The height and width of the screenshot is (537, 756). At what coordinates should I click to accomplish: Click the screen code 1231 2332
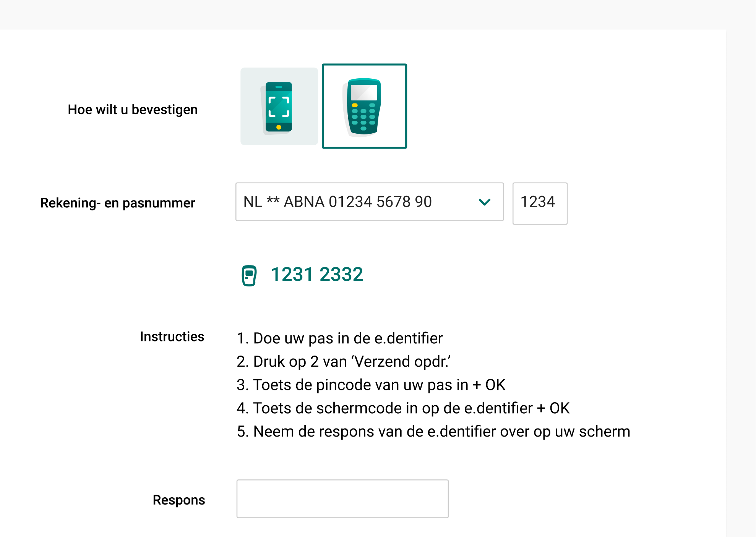(317, 275)
